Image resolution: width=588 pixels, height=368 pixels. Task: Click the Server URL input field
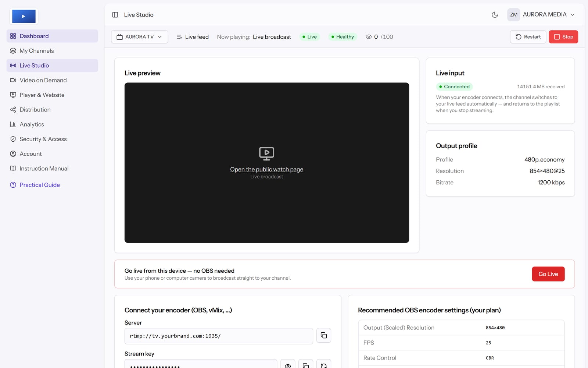click(219, 336)
